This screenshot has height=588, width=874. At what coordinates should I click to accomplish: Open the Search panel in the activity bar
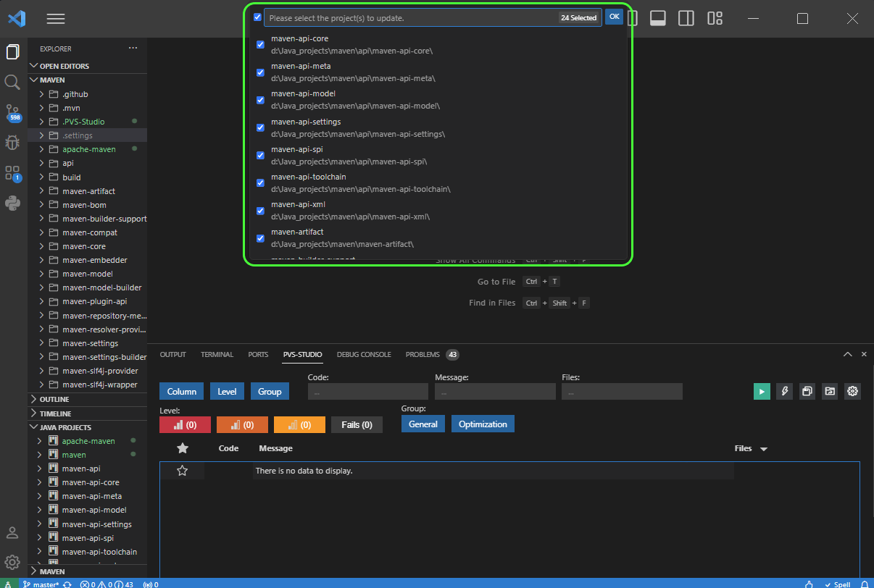[x=12, y=82]
